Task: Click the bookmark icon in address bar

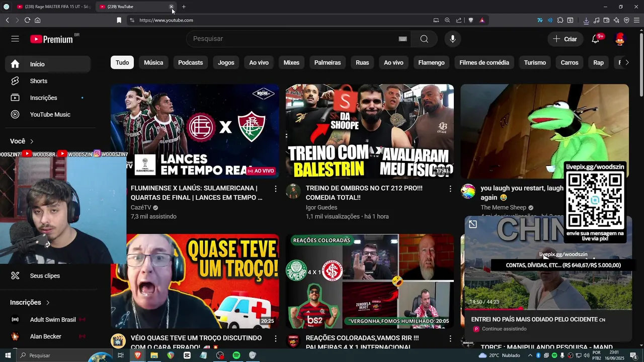Action: point(119,20)
